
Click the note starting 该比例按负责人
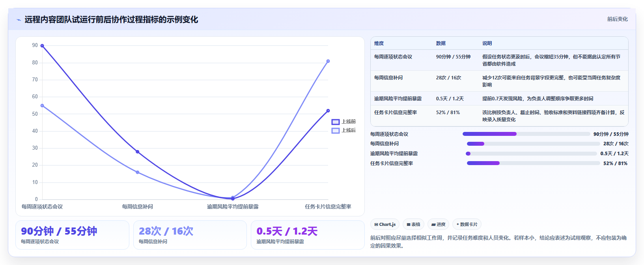click(553, 116)
